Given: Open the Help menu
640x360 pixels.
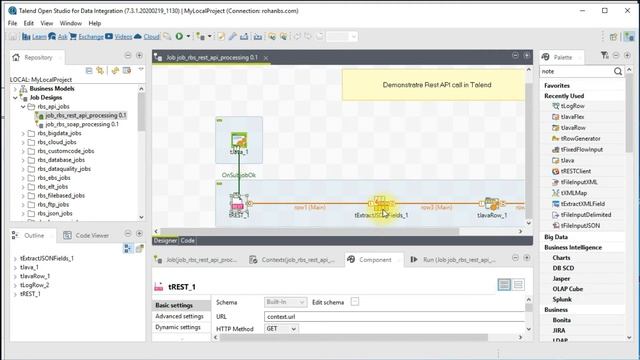Looking at the screenshot, I should [95, 23].
